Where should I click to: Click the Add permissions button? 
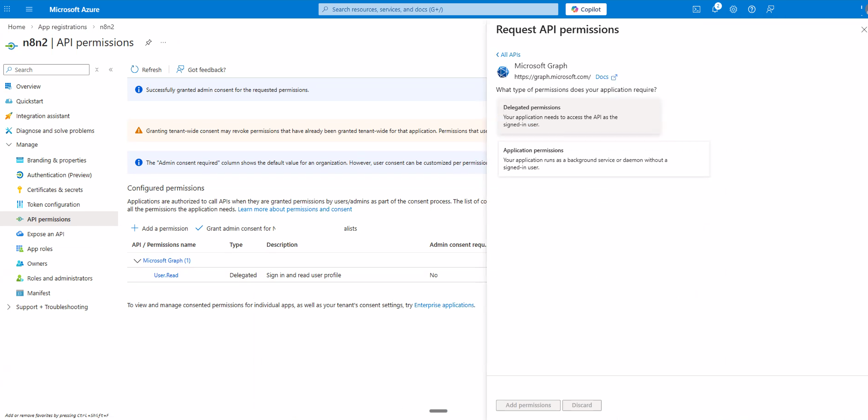528,405
